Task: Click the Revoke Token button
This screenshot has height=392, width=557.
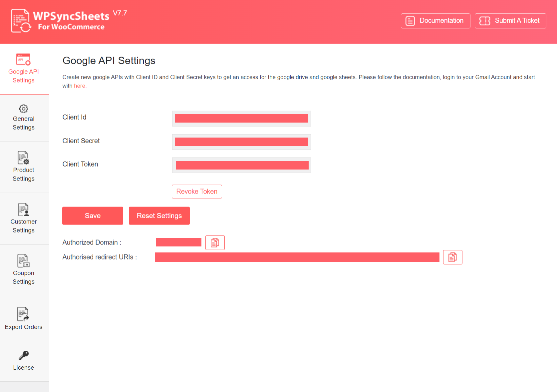Action: point(197,192)
